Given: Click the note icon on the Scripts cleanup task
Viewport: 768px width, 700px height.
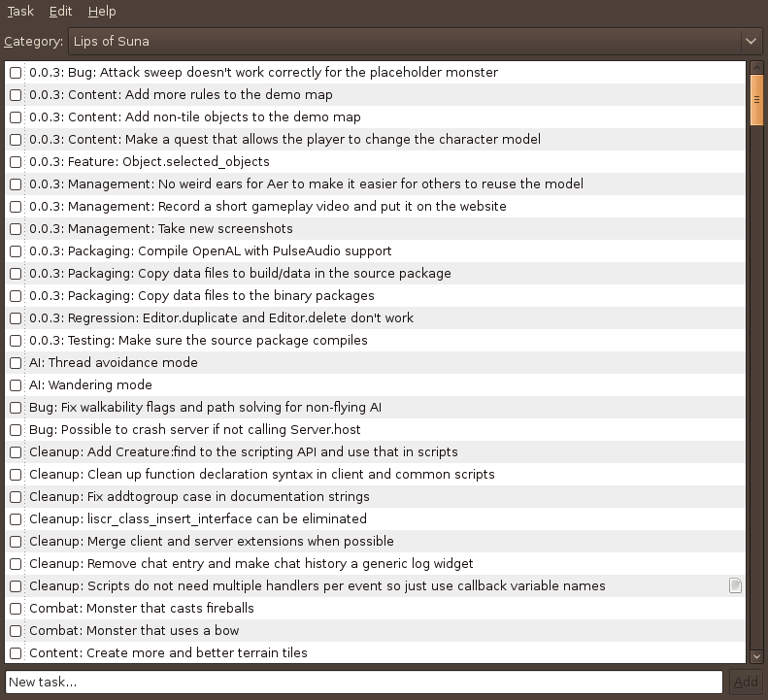Looking at the screenshot, I should click(x=736, y=585).
